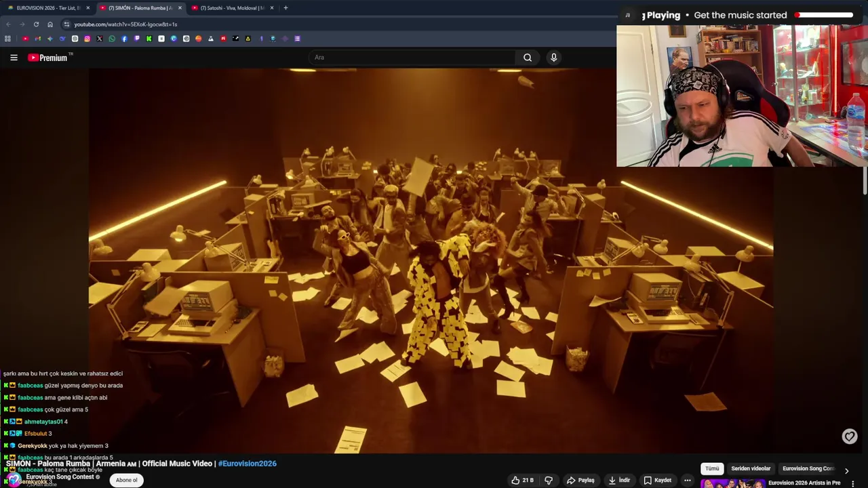Viewport: 868px width, 488px height.
Task: Open the Facebook bookmark
Action: (x=124, y=39)
